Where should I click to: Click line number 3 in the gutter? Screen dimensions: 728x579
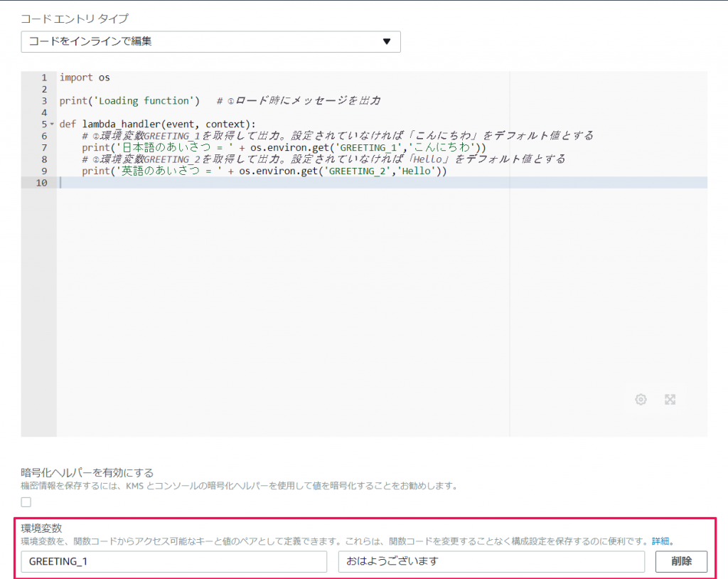(44, 101)
